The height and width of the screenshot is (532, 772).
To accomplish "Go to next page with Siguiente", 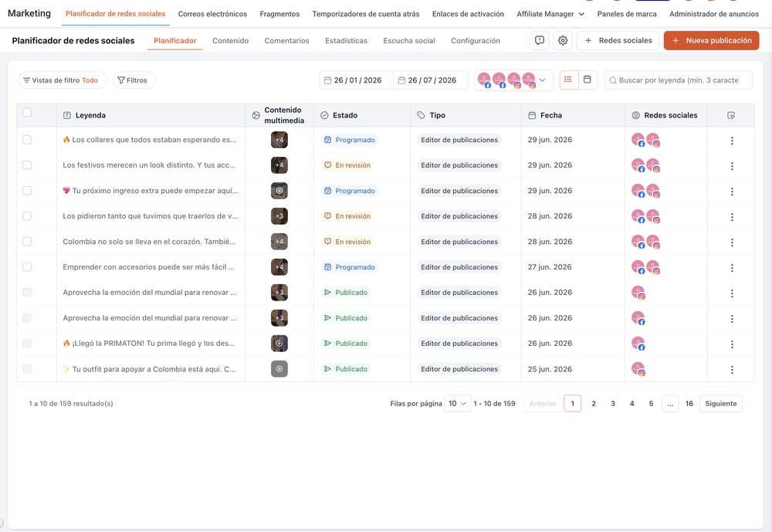I will pyautogui.click(x=721, y=403).
